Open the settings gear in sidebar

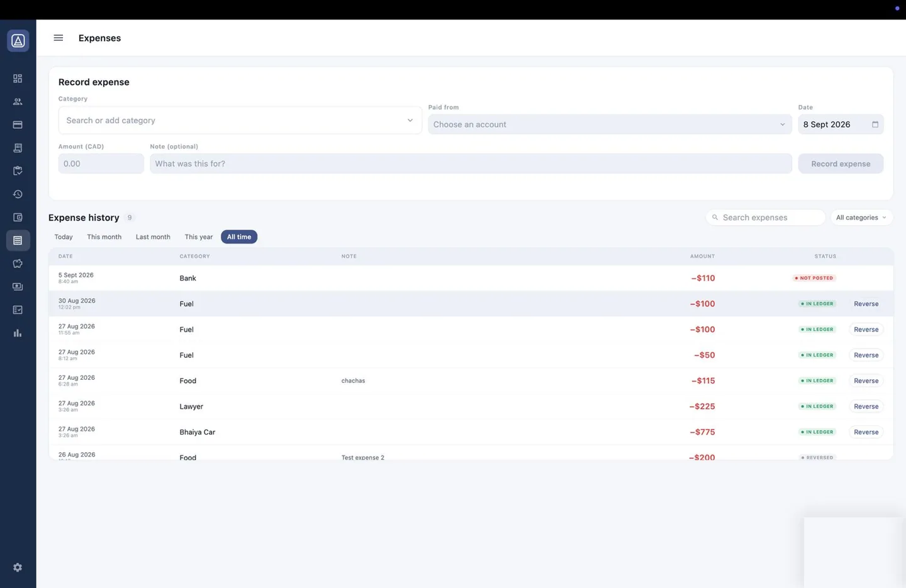tap(18, 567)
